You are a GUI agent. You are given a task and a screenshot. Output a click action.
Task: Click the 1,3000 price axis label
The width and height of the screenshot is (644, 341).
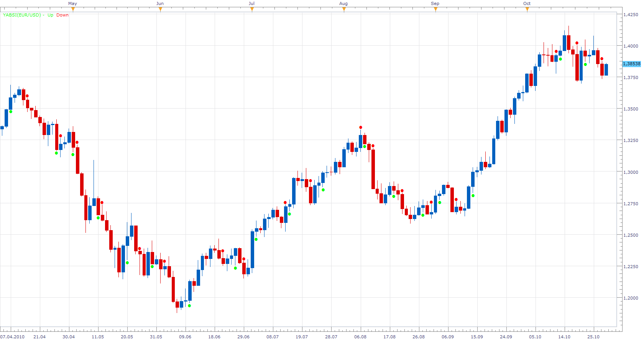coord(631,172)
